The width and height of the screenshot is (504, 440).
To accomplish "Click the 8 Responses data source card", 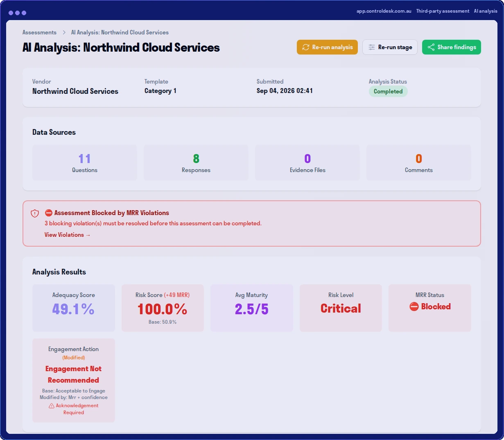I will coord(196,163).
